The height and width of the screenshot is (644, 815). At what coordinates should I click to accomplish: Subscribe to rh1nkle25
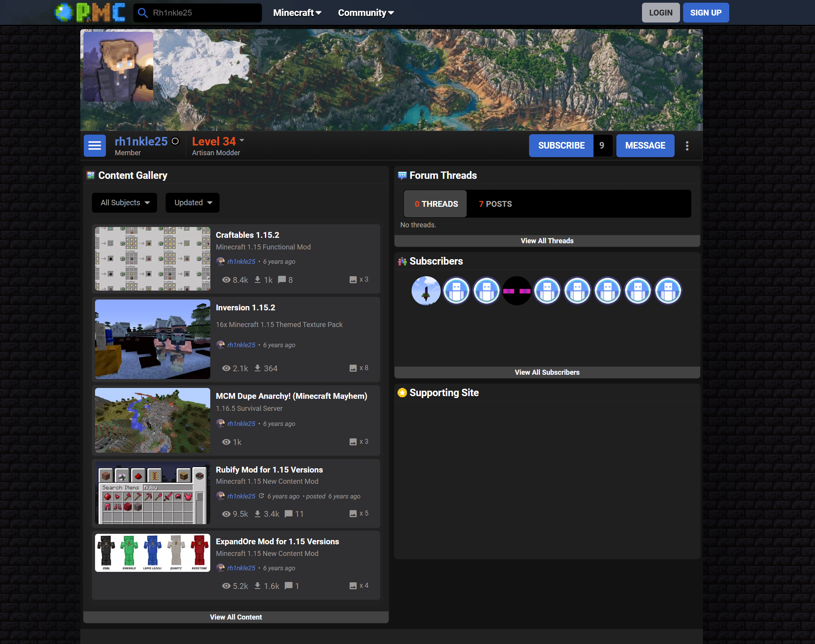click(561, 145)
